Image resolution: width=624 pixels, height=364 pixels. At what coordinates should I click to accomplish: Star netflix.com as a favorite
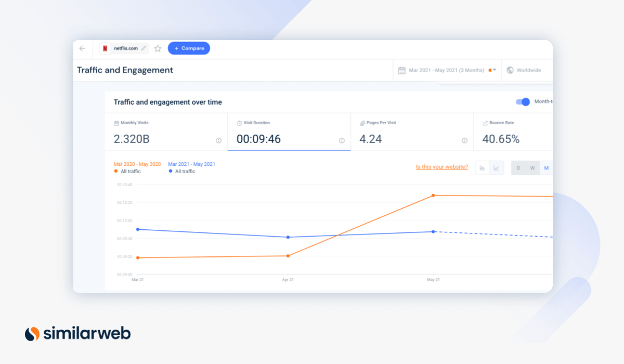158,48
